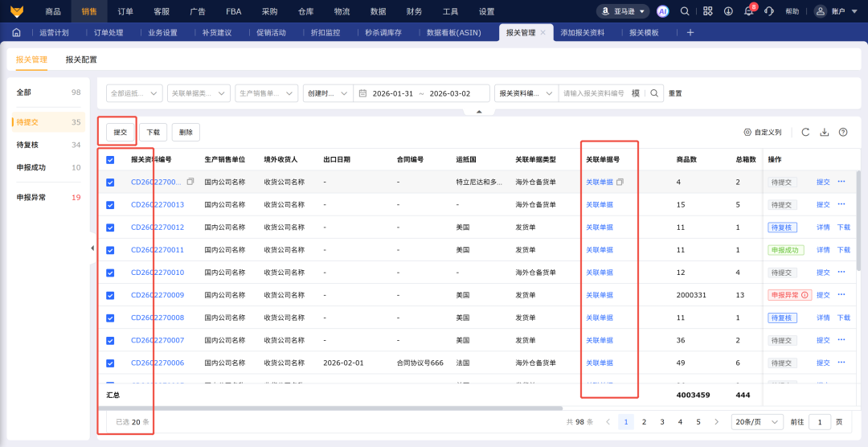Viewport: 868px width, 447px height.
Task: Click the calendar icon in date range
Action: pyautogui.click(x=363, y=93)
